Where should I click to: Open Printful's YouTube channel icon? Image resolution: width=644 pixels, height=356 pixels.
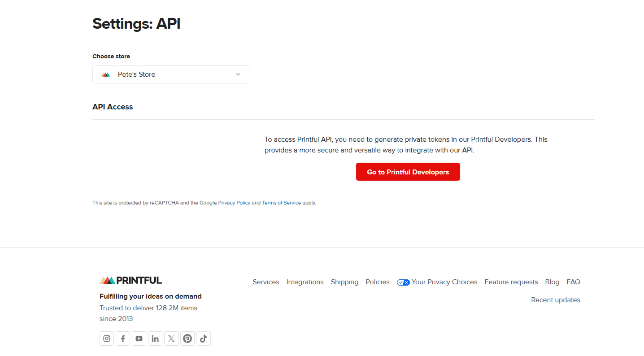pyautogui.click(x=139, y=339)
